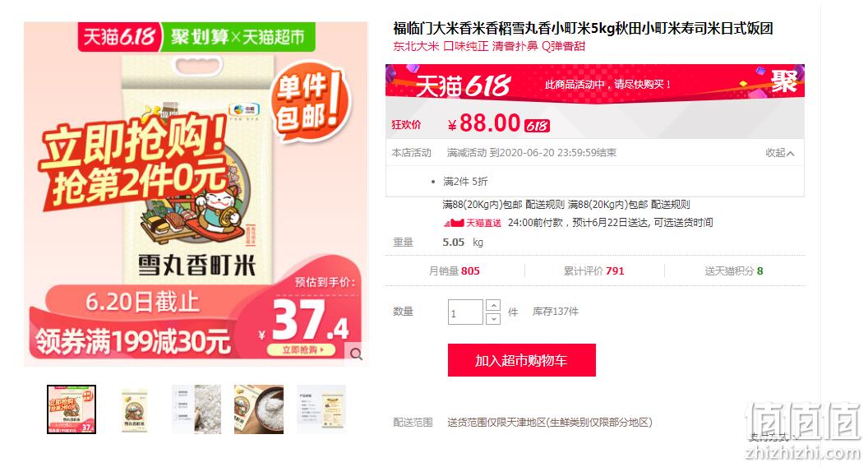Image resolution: width=868 pixels, height=467 pixels.
Task: Open the second 配送规则 link
Action: click(671, 205)
